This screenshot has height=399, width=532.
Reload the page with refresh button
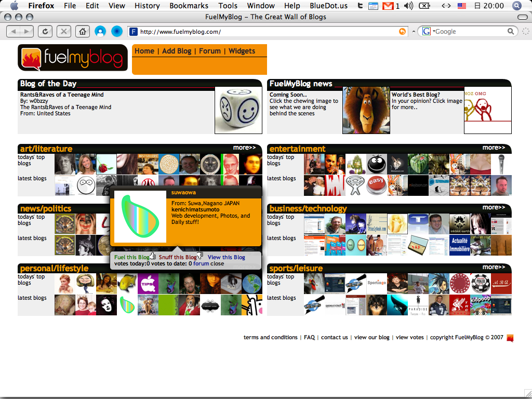pyautogui.click(x=45, y=32)
